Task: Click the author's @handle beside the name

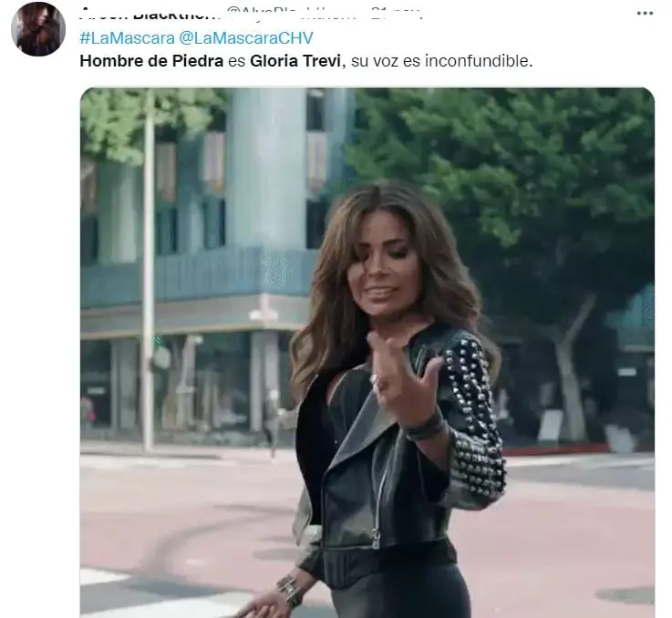Action: point(292,15)
